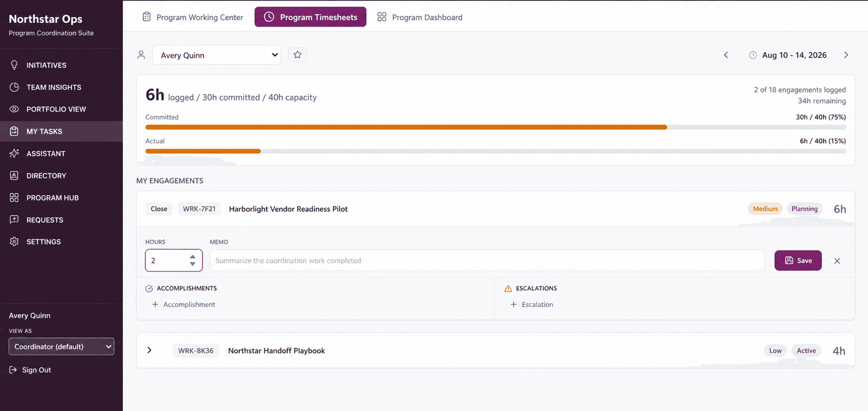
Task: Click Harborlight Vendor Readiness Pilot title
Action: point(288,209)
